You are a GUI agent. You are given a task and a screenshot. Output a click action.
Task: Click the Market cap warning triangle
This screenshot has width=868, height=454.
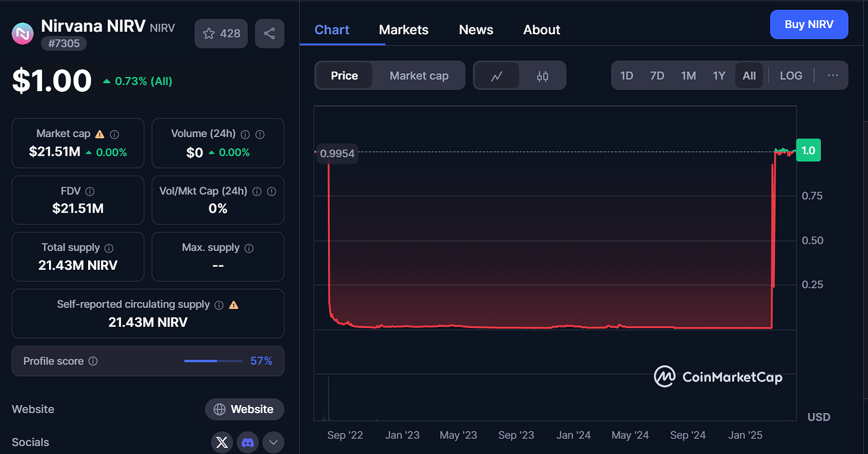[100, 134]
